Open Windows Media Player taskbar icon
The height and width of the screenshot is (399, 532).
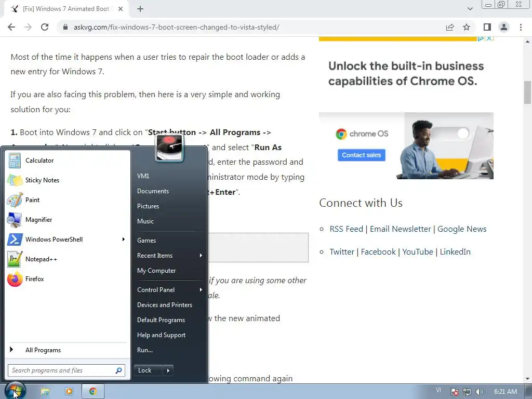69,392
